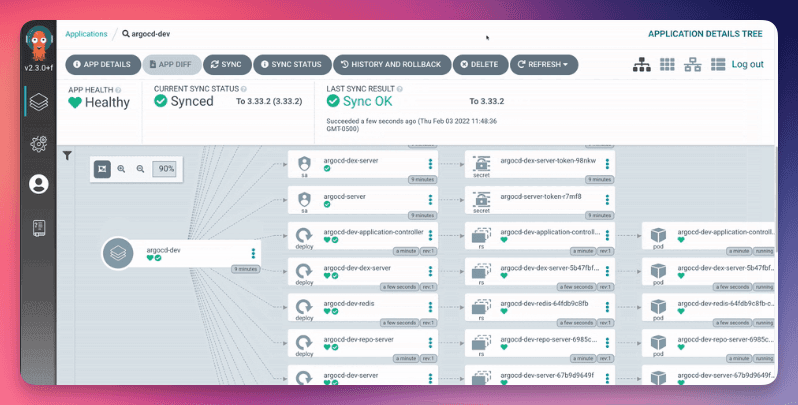Select the argocd-dev-application-controller replicaset node
Screen dimensions: 798x405
point(539,236)
